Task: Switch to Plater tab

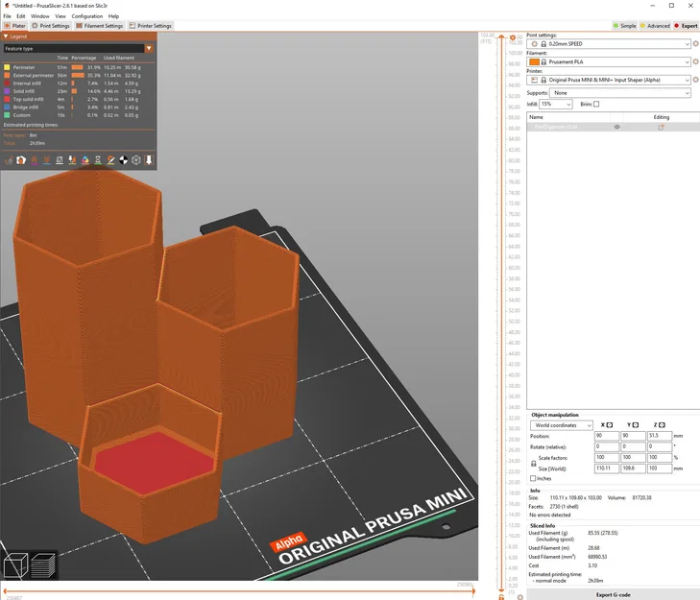Action: tap(14, 26)
